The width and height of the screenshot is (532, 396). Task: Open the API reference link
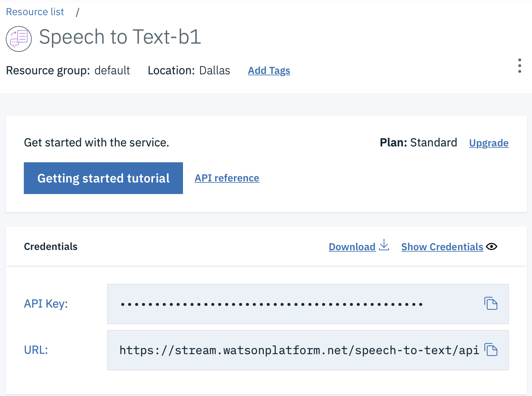tap(227, 178)
